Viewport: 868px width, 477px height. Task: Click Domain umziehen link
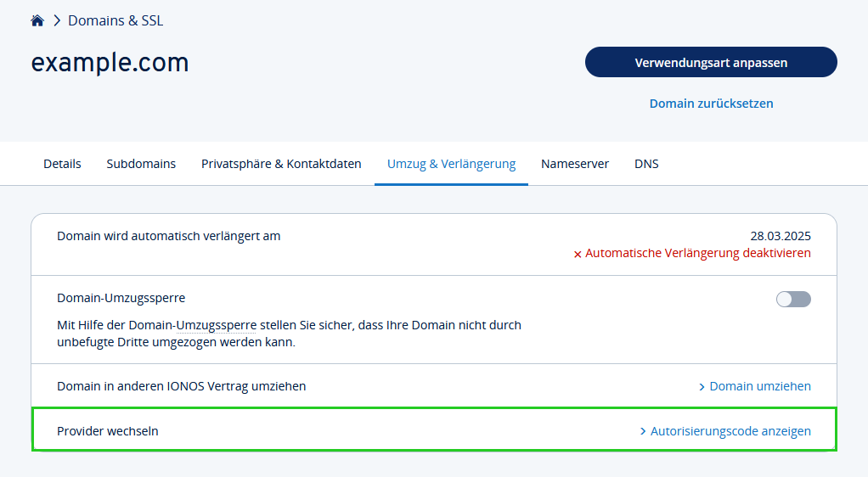[760, 386]
